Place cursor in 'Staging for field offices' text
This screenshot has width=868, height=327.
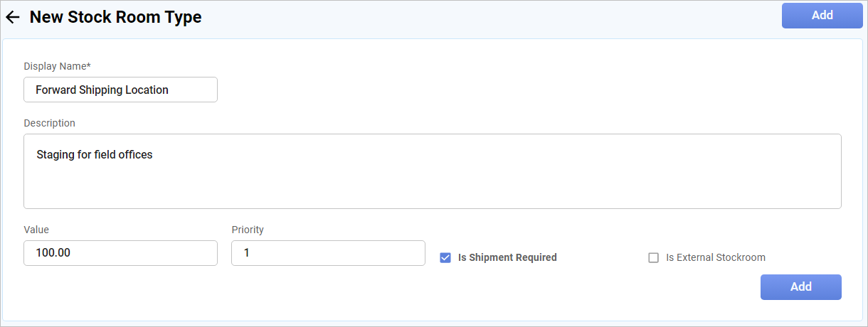click(x=95, y=154)
